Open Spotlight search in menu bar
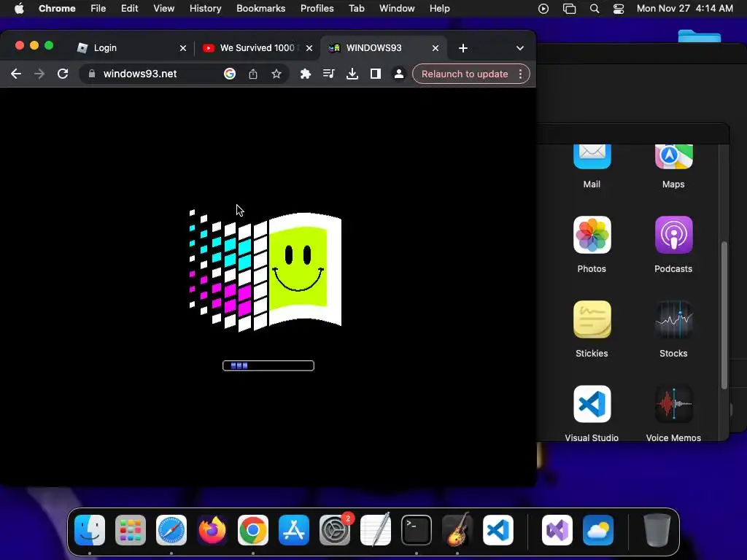The image size is (747, 560). click(594, 8)
